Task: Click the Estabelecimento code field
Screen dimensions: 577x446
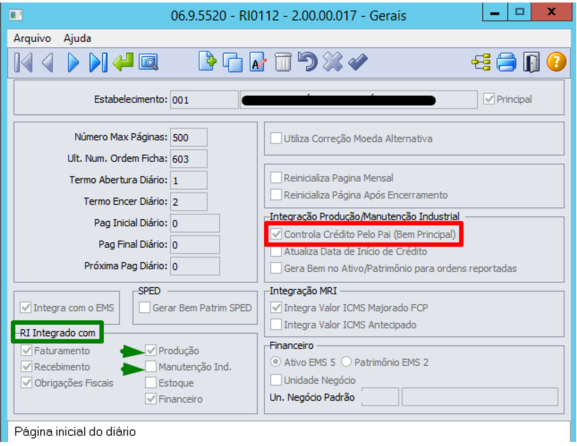Action: pos(204,100)
